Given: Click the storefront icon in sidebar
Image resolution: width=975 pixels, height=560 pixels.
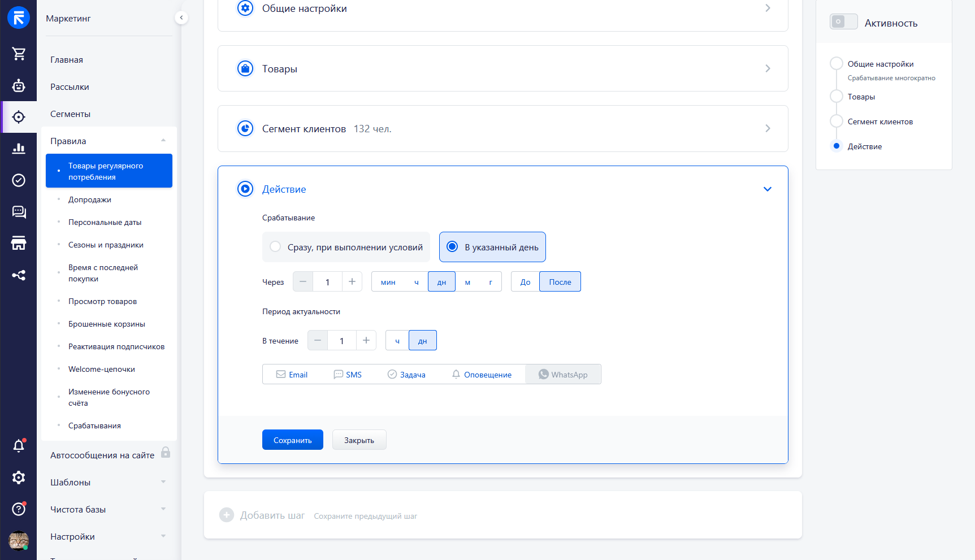Looking at the screenshot, I should point(19,244).
